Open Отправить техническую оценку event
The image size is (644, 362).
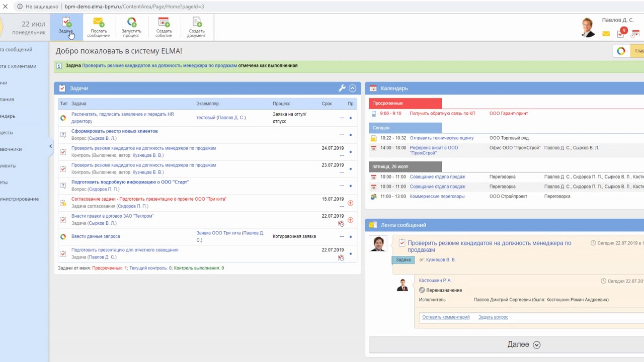coord(442,138)
